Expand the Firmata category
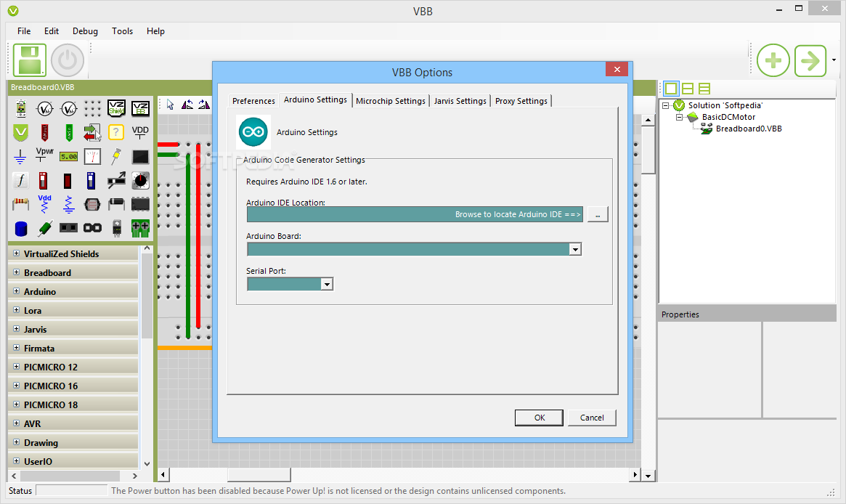 [16, 348]
